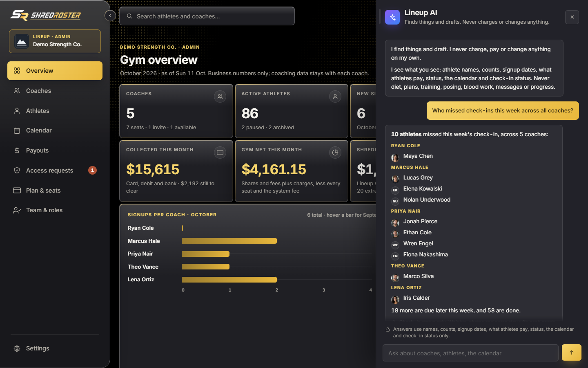Click Lena Ortiz's signups bar
The width and height of the screenshot is (588, 368).
click(x=229, y=280)
